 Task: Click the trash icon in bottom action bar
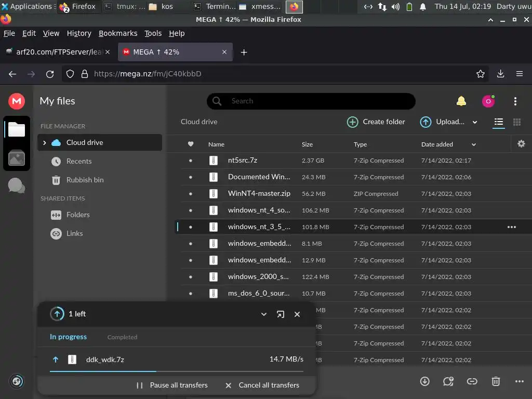click(496, 381)
